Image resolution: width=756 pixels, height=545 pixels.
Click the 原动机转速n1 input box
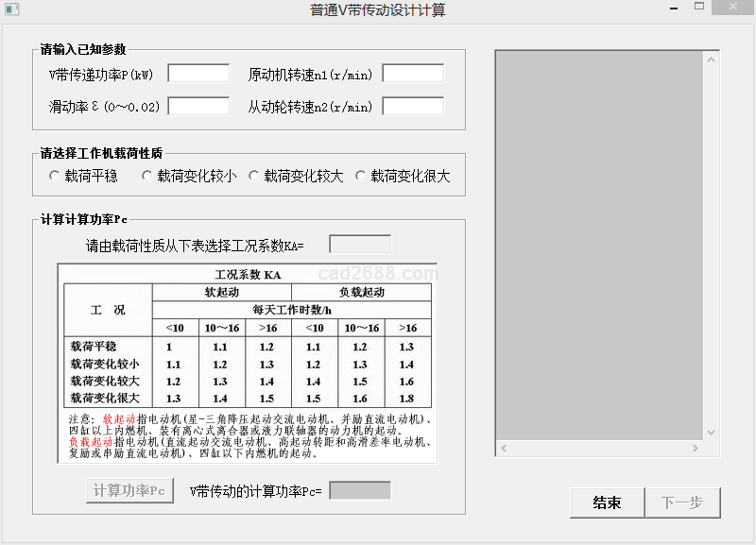point(413,74)
